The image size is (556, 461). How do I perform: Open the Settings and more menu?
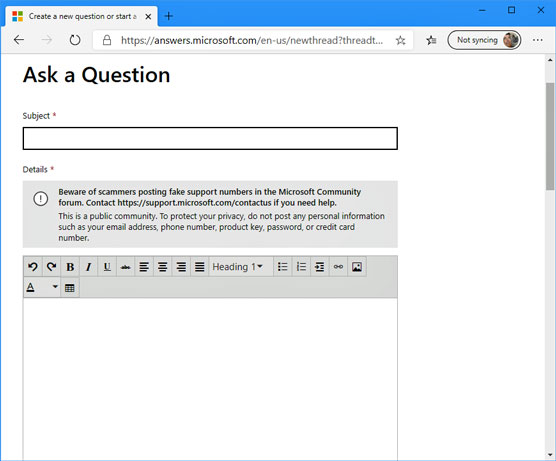[538, 40]
